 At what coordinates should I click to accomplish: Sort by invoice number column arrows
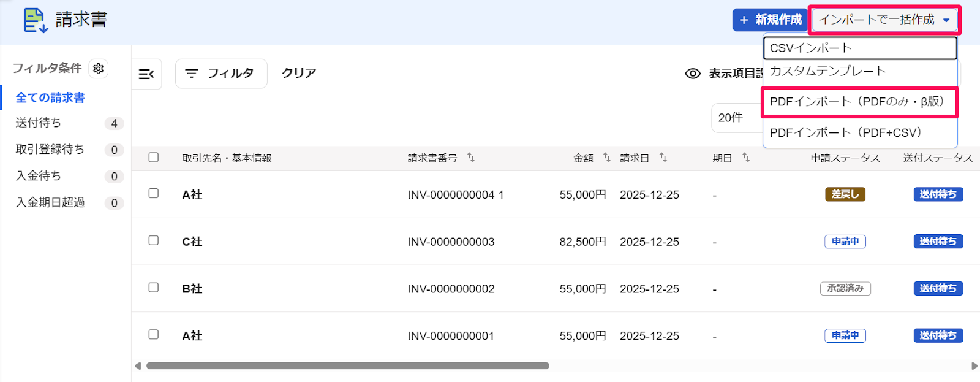(x=470, y=158)
